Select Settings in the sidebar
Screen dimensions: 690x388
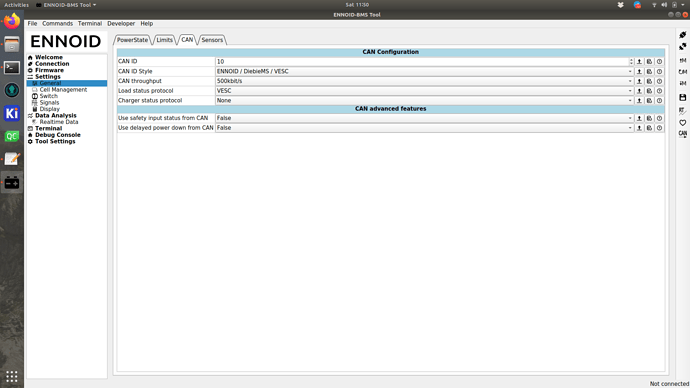click(x=48, y=77)
